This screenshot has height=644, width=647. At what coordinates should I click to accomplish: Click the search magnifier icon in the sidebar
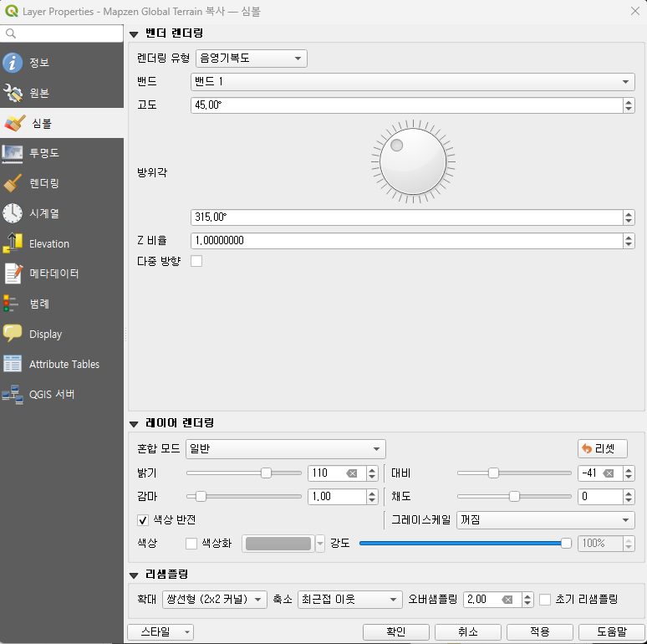(x=11, y=33)
